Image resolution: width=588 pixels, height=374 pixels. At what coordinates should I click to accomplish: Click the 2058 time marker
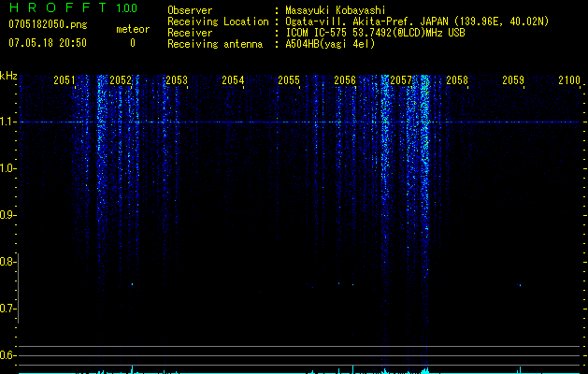457,80
